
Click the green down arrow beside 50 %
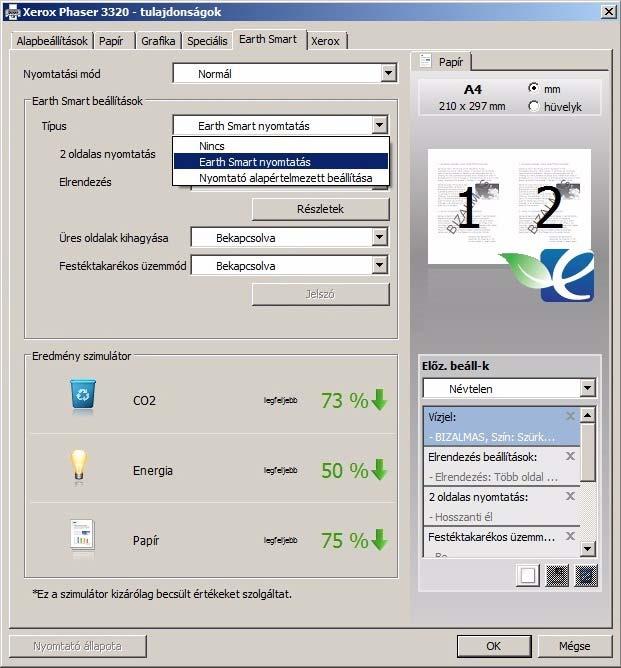[379, 470]
